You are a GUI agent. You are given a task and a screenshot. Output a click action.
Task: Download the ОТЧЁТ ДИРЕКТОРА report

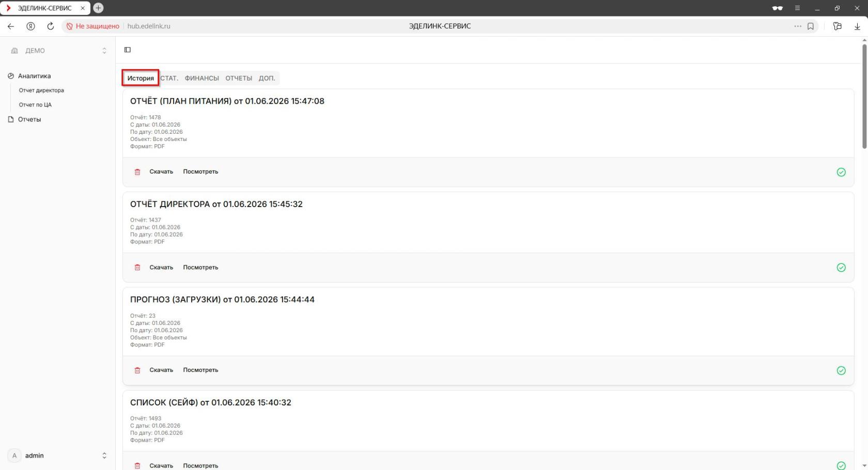click(x=161, y=267)
